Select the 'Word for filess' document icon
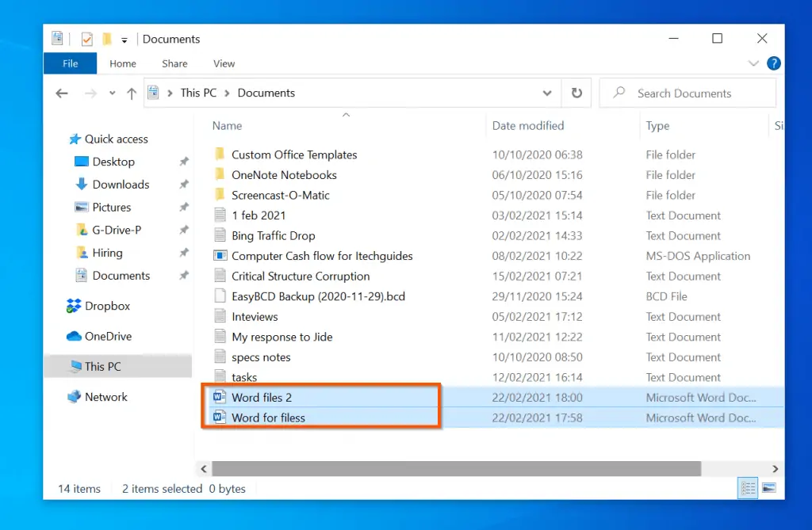The width and height of the screenshot is (812, 530). (x=220, y=418)
